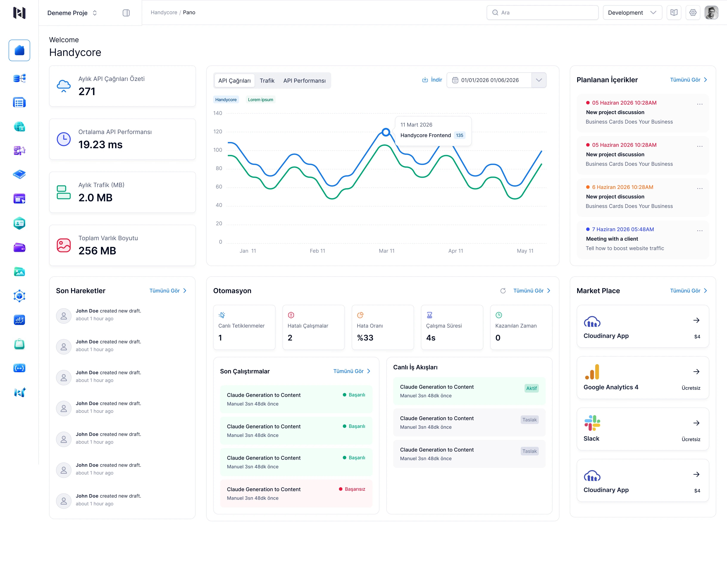Click the user profile avatar
Image resolution: width=727 pixels, height=588 pixels.
pyautogui.click(x=711, y=12)
